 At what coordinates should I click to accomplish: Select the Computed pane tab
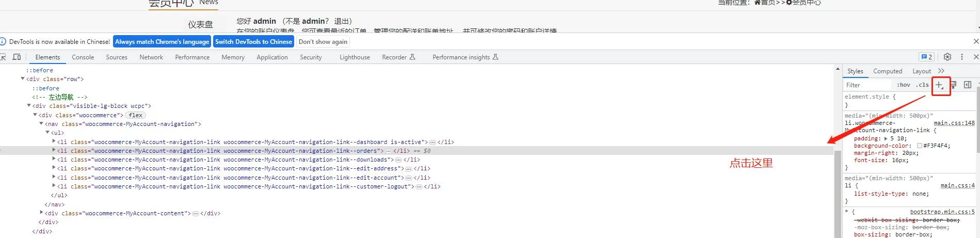(888, 71)
